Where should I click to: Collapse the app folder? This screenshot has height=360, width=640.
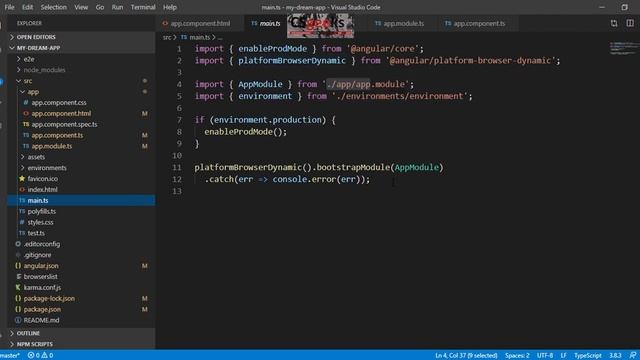(81, 92)
